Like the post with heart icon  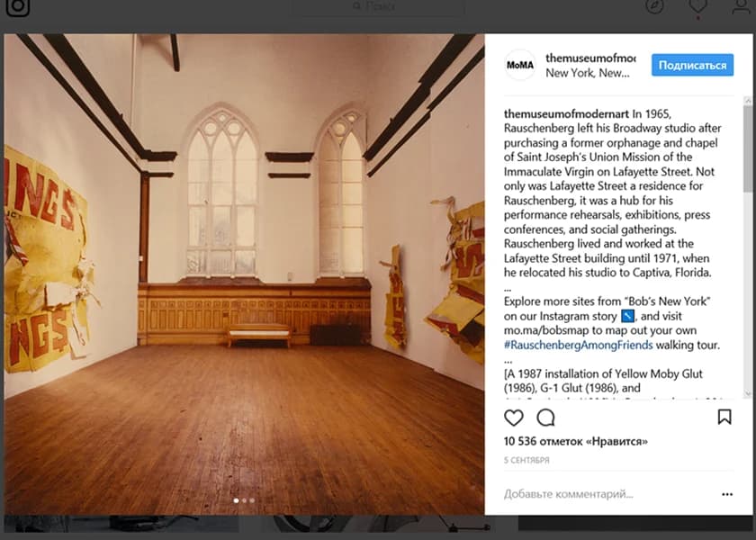pyautogui.click(x=514, y=418)
